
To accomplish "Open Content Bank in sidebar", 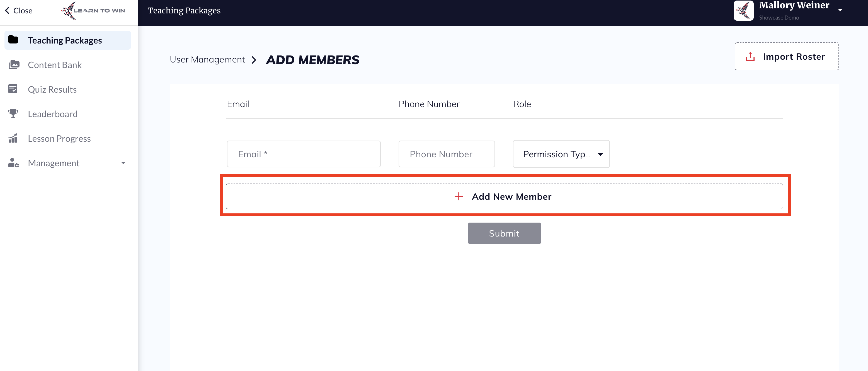I will [68, 65].
